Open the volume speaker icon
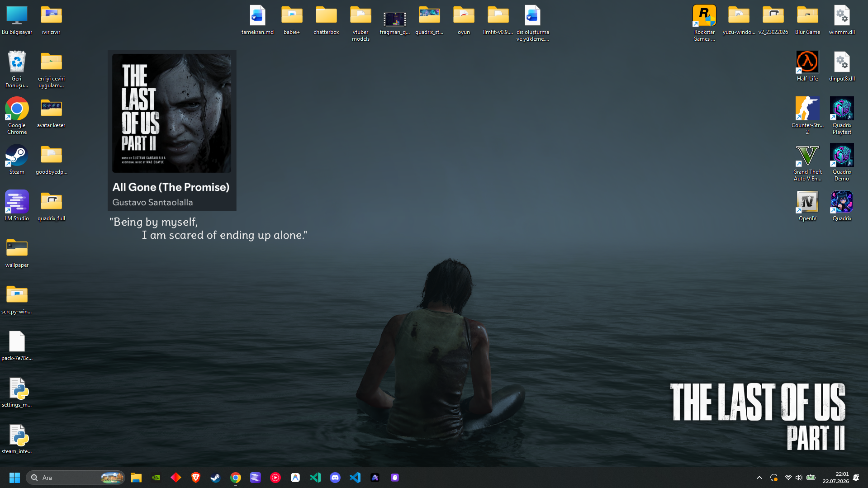Image resolution: width=868 pixels, height=488 pixels. pyautogui.click(x=799, y=478)
